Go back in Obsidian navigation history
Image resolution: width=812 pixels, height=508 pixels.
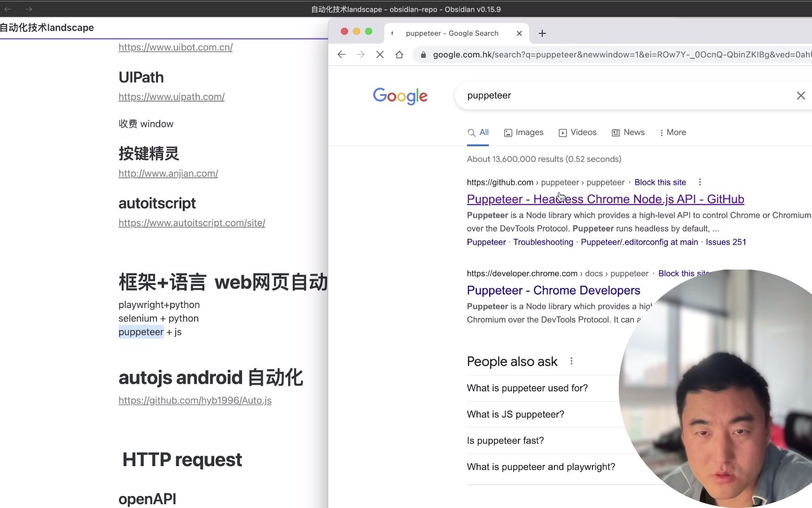point(8,9)
